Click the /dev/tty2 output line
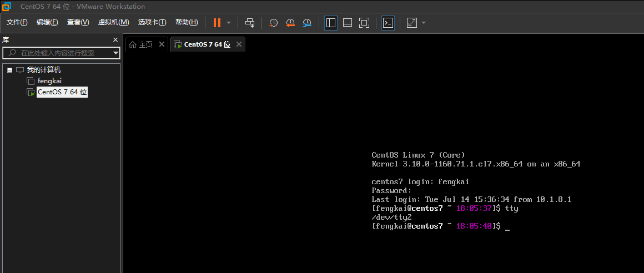The width and height of the screenshot is (644, 273). pyautogui.click(x=392, y=217)
